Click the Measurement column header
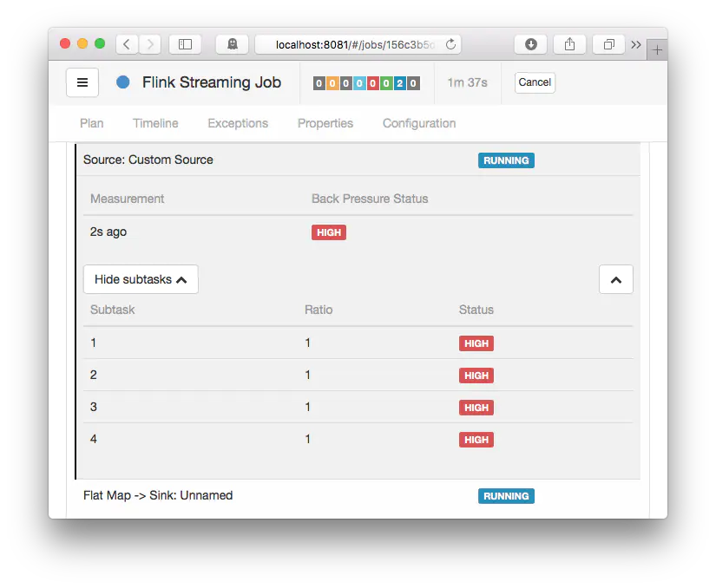This screenshot has width=716, height=588. pyautogui.click(x=127, y=199)
